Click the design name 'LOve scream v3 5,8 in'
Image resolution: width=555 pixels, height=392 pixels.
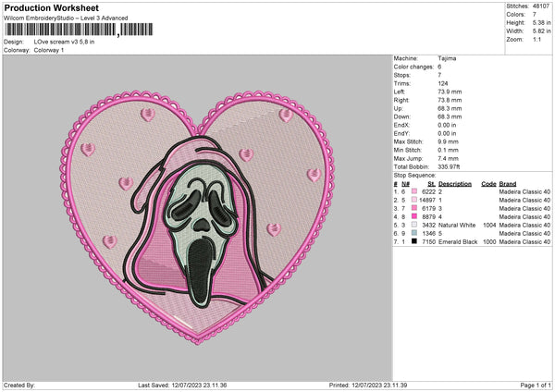[x=64, y=42]
